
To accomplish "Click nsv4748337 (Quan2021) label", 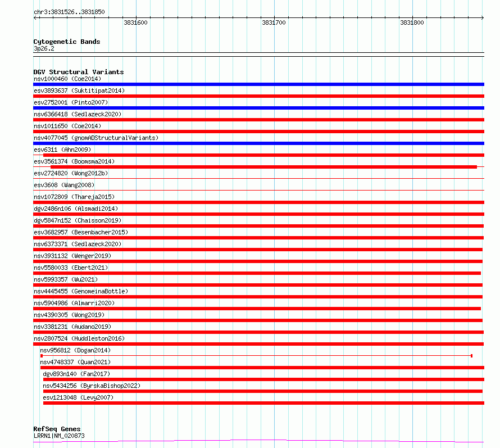I will [75, 362].
